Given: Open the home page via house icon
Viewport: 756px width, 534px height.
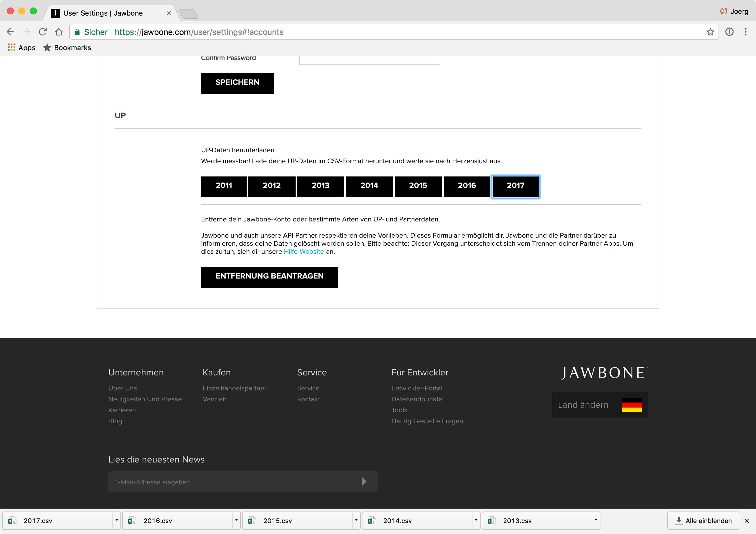Looking at the screenshot, I should point(58,32).
